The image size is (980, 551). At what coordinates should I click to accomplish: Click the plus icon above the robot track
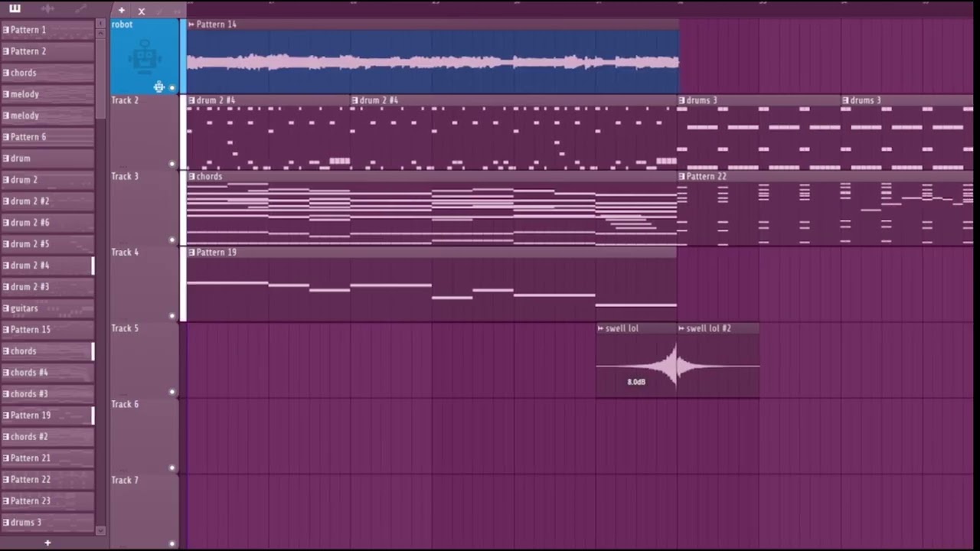(x=121, y=11)
